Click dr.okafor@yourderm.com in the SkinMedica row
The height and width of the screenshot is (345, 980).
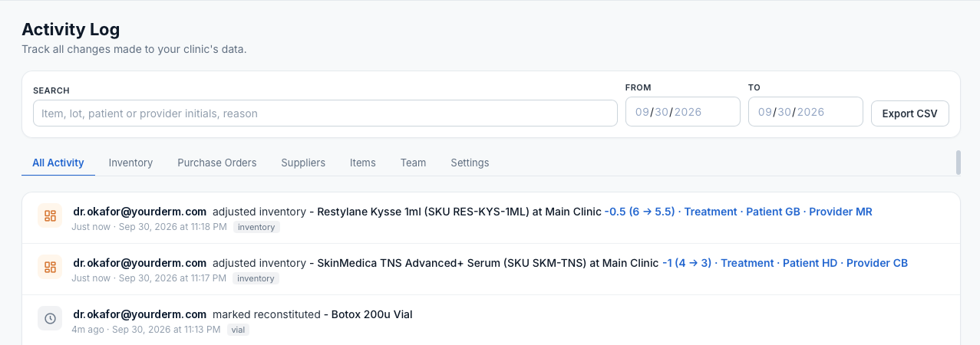pos(140,263)
